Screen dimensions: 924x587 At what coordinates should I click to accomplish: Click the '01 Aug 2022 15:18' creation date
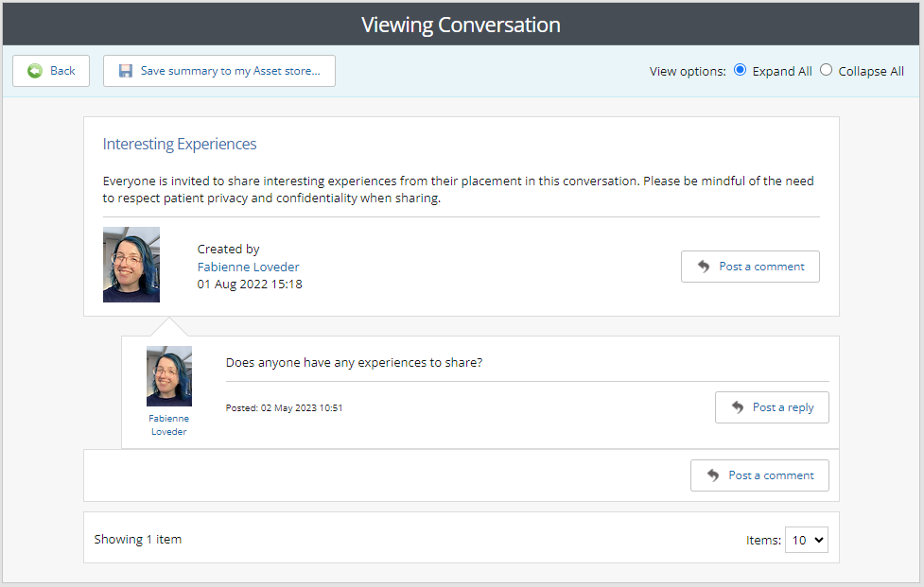pyautogui.click(x=250, y=284)
